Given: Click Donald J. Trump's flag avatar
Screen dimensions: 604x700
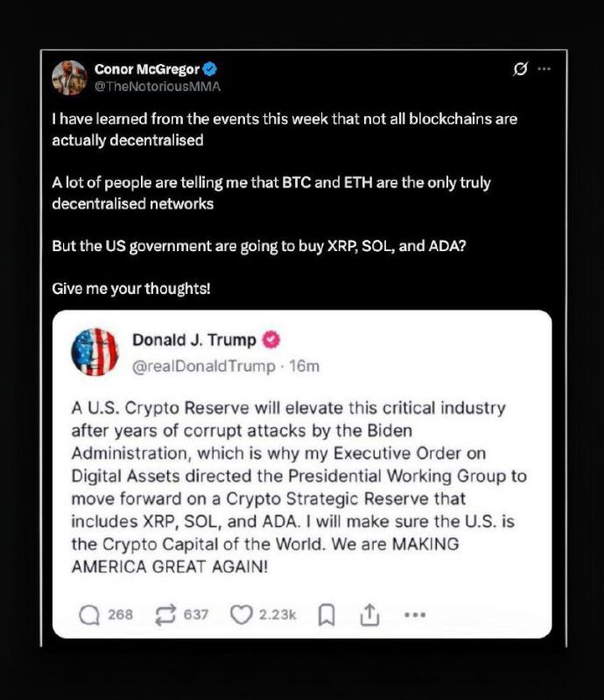Looking at the screenshot, I should click(x=95, y=352).
